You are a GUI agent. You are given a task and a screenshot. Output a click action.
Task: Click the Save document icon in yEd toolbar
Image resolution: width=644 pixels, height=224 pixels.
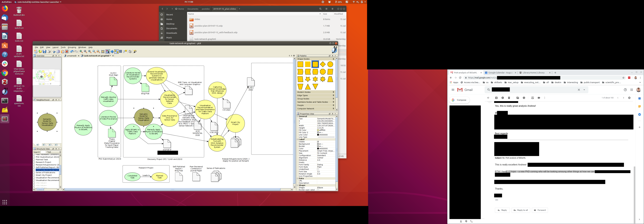(45, 51)
